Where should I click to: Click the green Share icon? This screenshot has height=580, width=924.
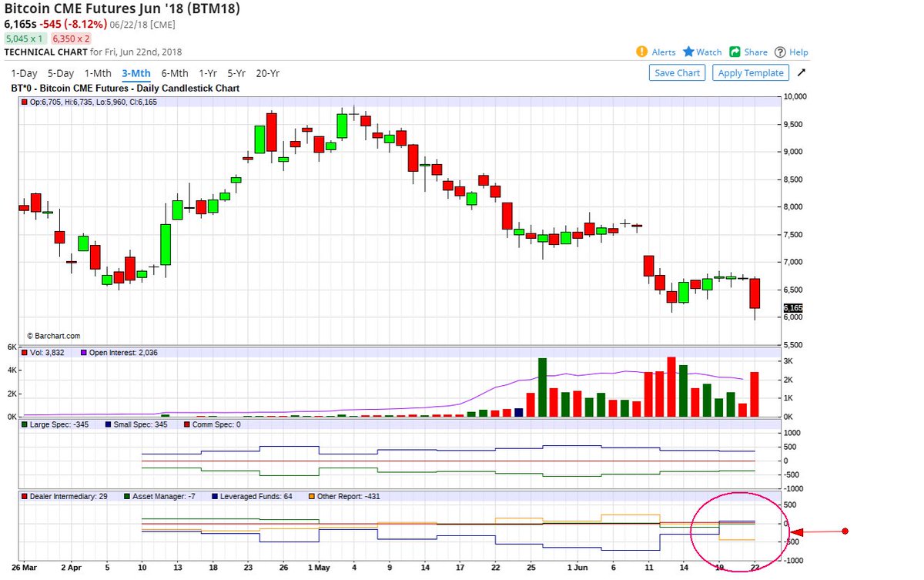pyautogui.click(x=735, y=52)
